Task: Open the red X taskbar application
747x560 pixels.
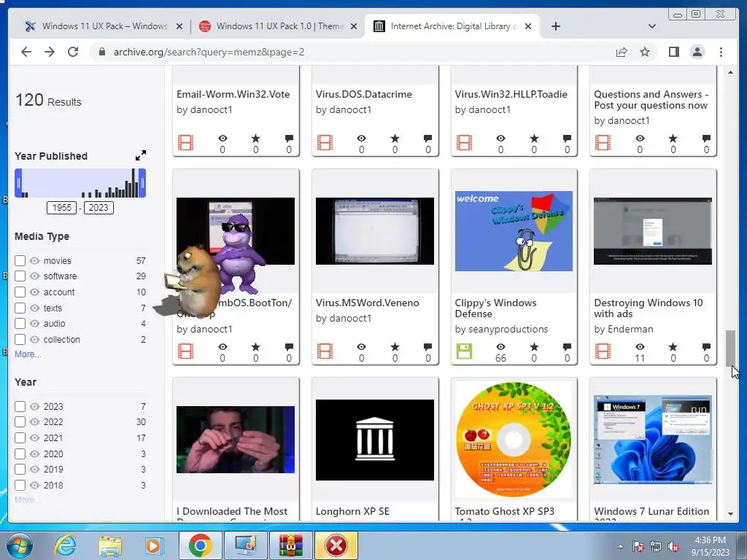Action: tap(336, 545)
